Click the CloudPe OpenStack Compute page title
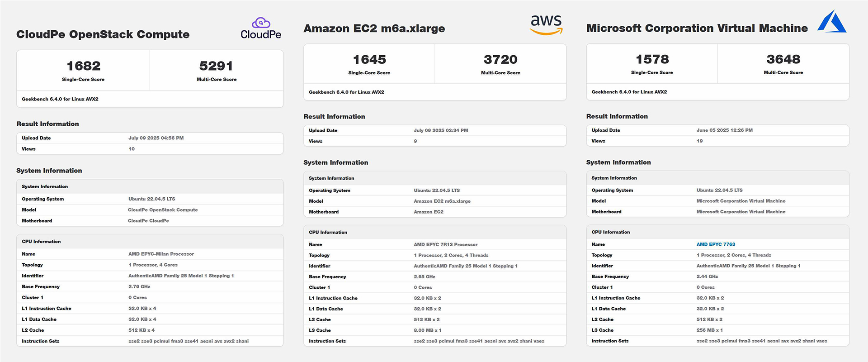Viewport: 868px width, 362px height. pos(103,34)
